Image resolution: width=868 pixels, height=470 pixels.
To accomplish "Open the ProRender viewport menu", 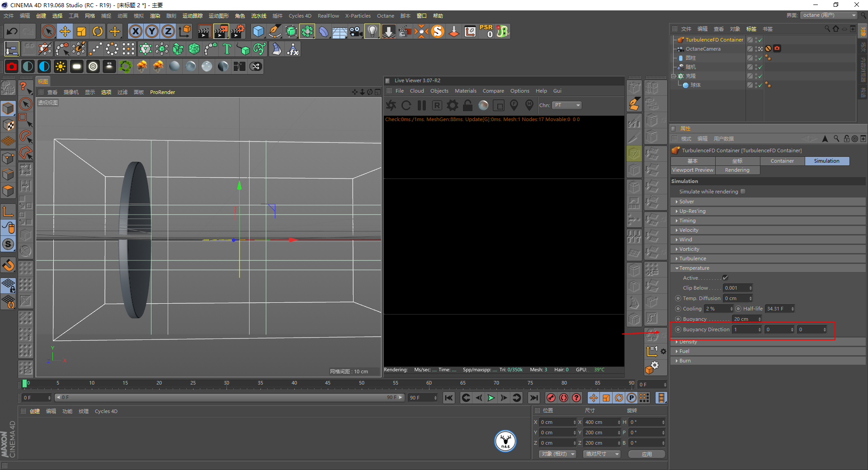I will (162, 92).
